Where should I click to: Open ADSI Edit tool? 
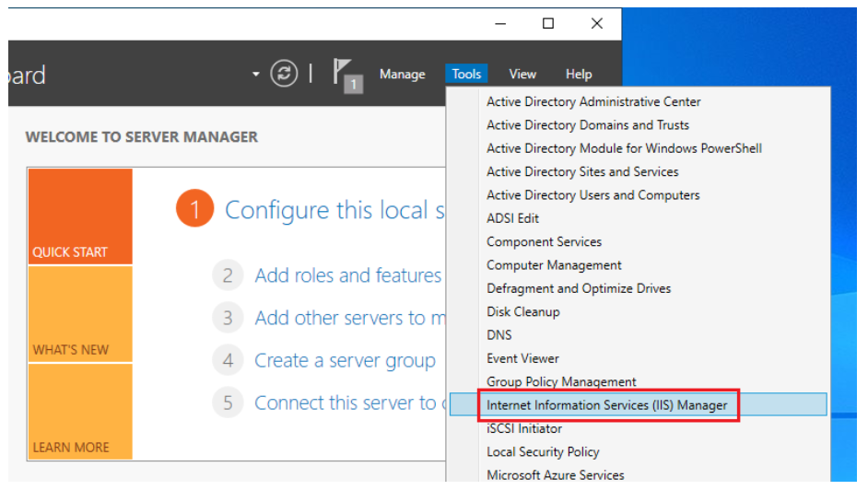pos(512,218)
